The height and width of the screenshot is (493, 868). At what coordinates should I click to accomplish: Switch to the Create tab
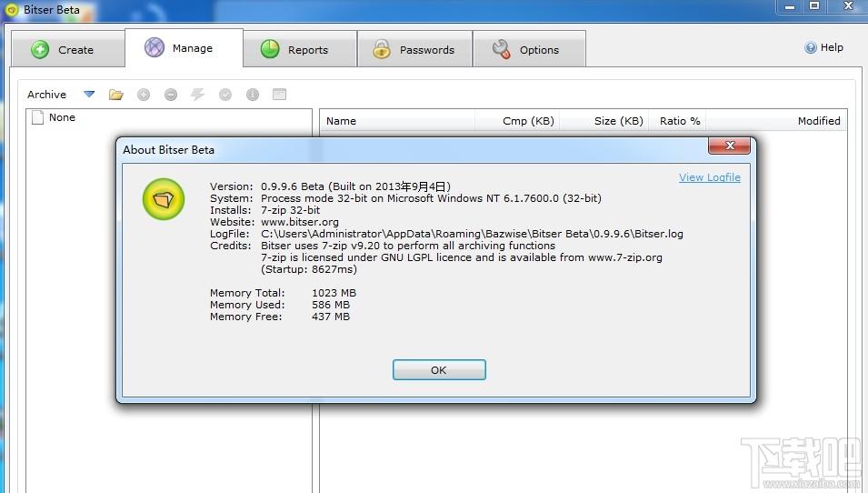pyautogui.click(x=67, y=49)
